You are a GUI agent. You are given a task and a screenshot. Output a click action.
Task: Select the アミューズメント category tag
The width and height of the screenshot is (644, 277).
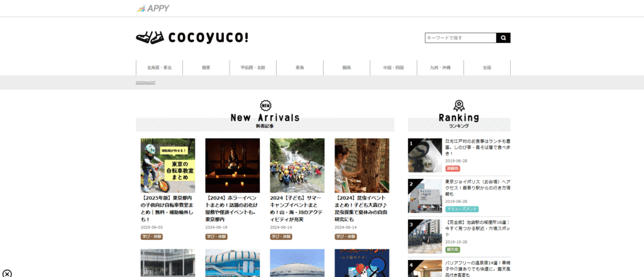coord(462,209)
